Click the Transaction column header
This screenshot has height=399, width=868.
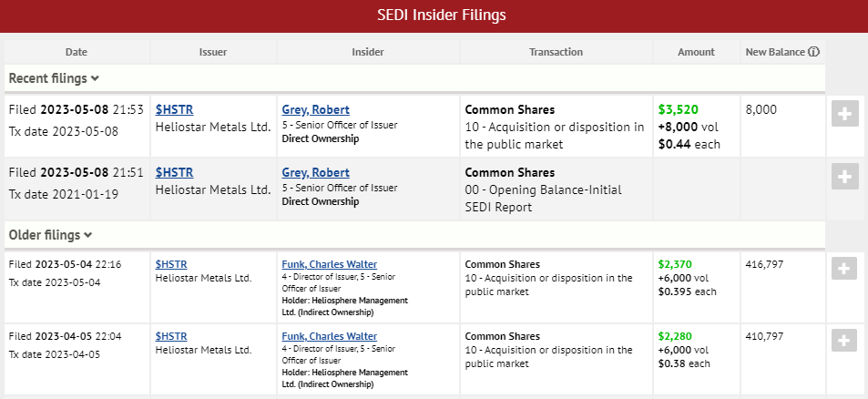click(556, 52)
